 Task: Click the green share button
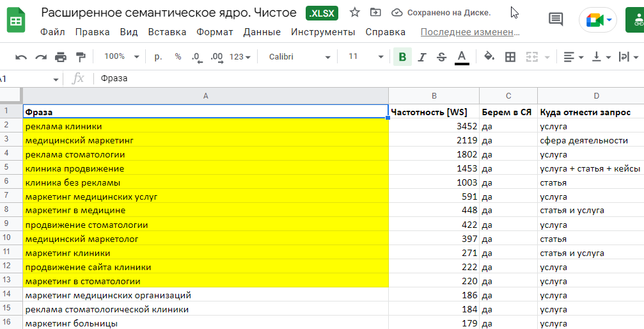(x=635, y=20)
